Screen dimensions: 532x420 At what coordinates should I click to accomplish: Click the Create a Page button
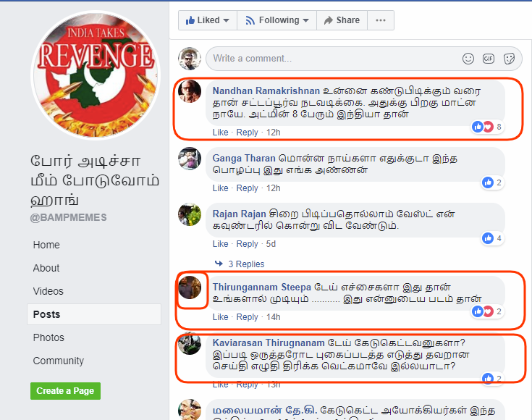click(65, 391)
